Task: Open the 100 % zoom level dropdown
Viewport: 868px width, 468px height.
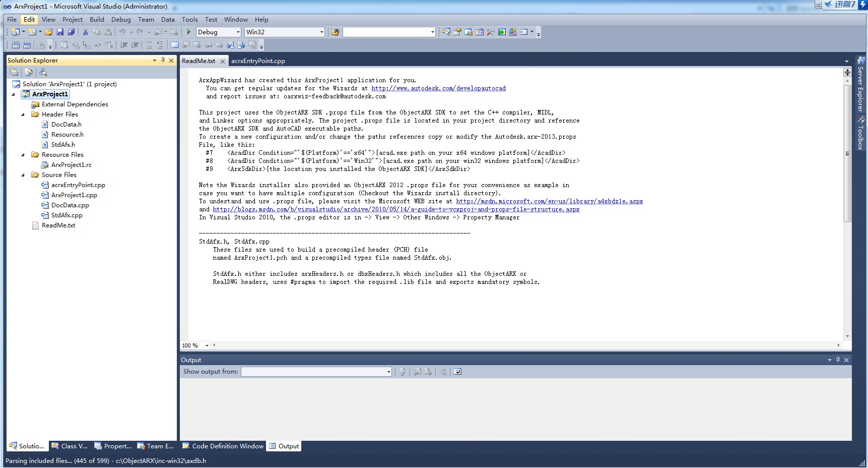Action: pos(207,345)
